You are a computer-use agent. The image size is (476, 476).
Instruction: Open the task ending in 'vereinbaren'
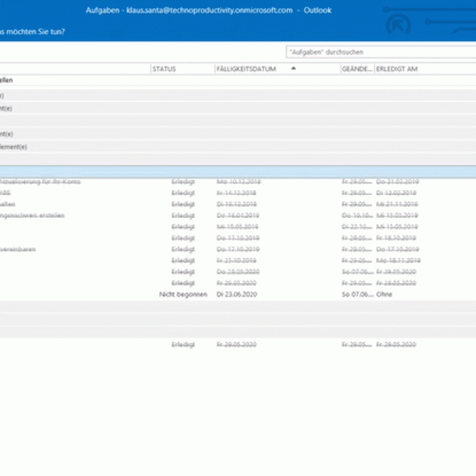click(18, 249)
